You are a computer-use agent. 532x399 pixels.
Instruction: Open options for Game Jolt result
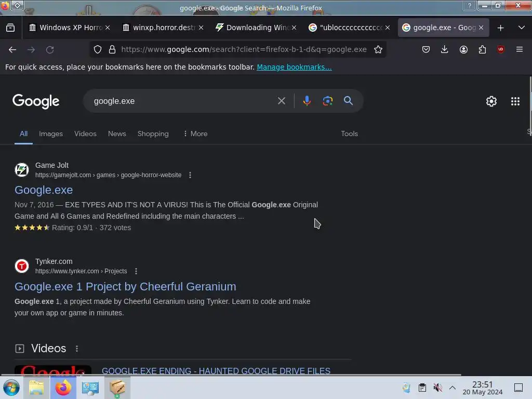[190, 175]
